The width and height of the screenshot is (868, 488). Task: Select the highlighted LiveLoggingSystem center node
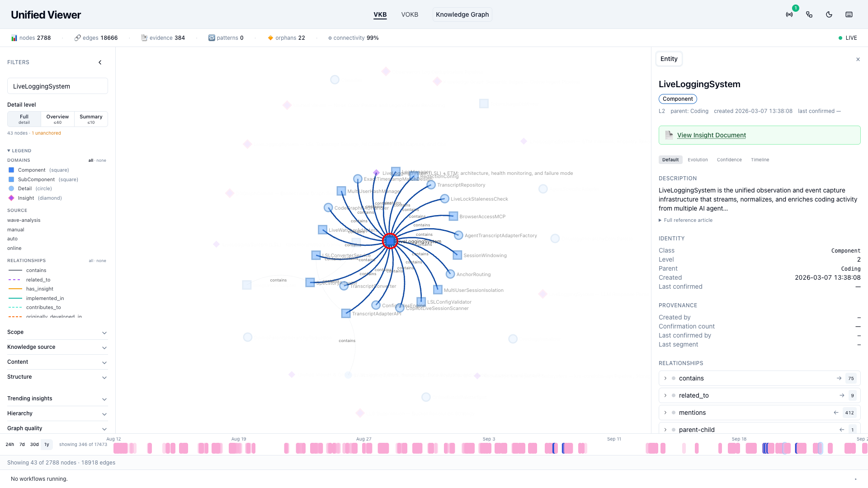point(390,241)
